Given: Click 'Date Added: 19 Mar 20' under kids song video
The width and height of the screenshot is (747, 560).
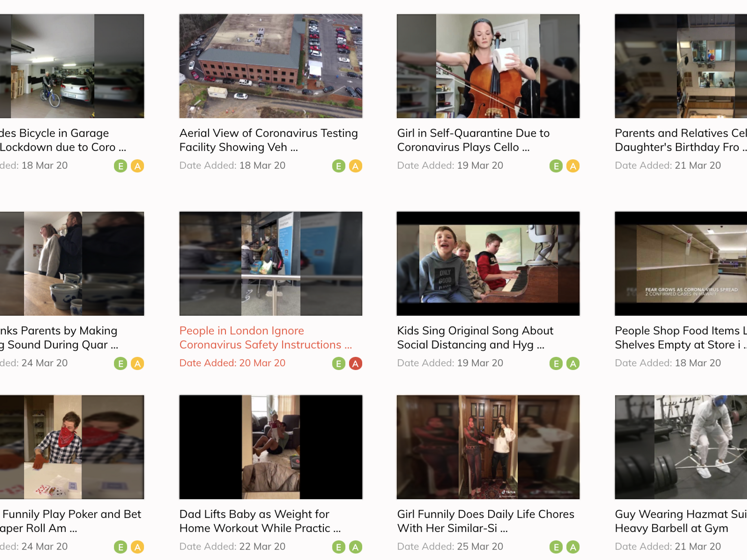Looking at the screenshot, I should pyautogui.click(x=450, y=363).
